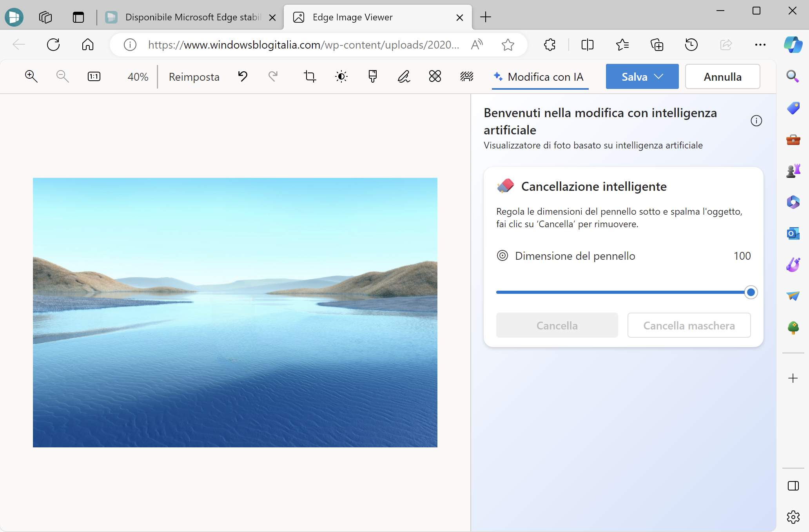Open browser history

point(691,45)
